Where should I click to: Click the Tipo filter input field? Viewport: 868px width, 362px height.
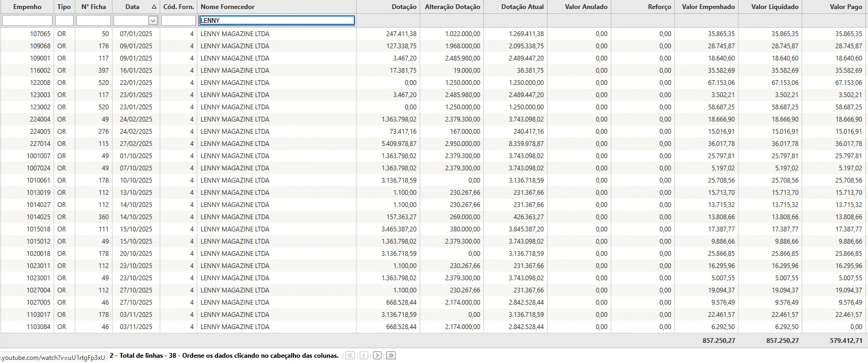click(x=64, y=21)
